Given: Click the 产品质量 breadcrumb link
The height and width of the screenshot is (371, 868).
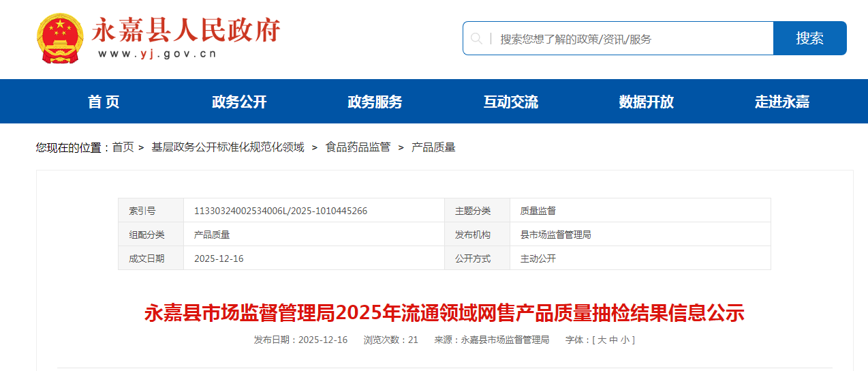Looking at the screenshot, I should [433, 147].
